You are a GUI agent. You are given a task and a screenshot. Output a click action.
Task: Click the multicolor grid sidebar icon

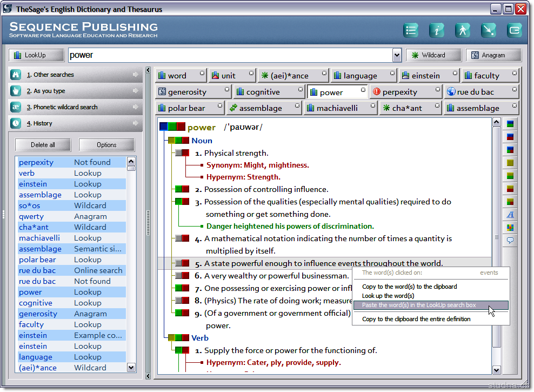coord(510,228)
